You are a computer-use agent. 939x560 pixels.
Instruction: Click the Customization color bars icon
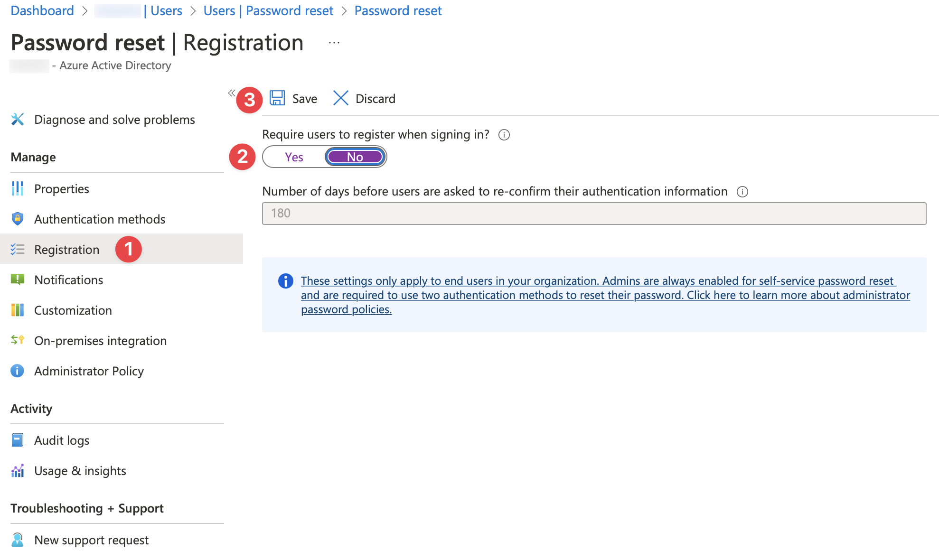18,310
